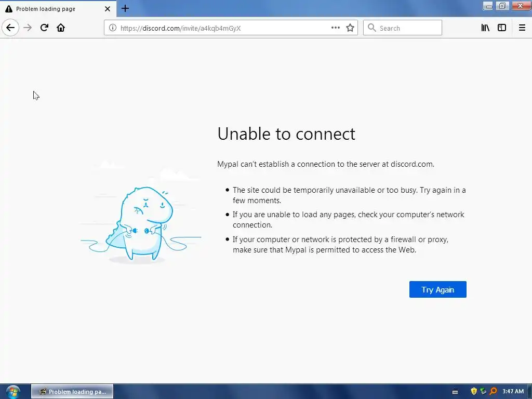Click the orange magnifier tray icon
Image resolution: width=532 pixels, height=399 pixels.
[494, 391]
